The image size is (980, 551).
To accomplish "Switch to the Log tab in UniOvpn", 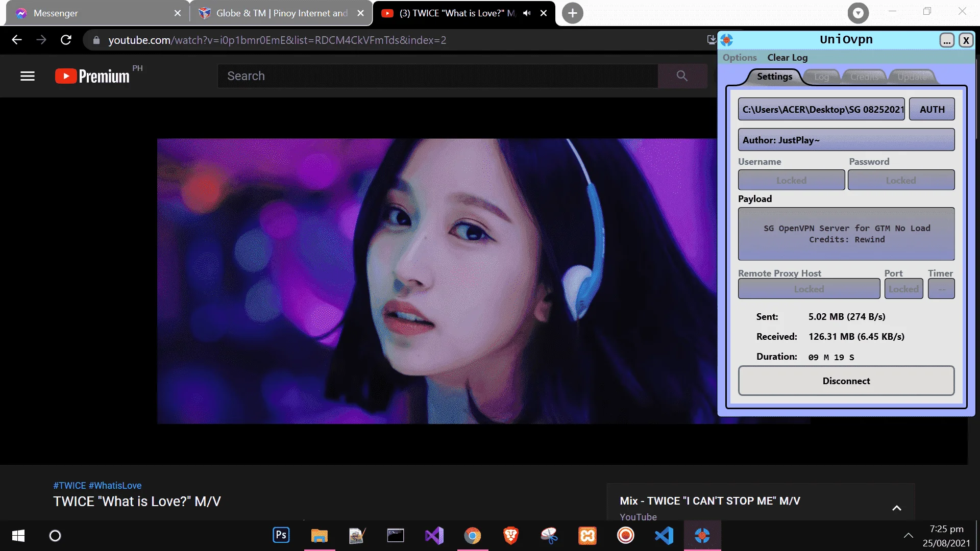I will click(x=821, y=77).
